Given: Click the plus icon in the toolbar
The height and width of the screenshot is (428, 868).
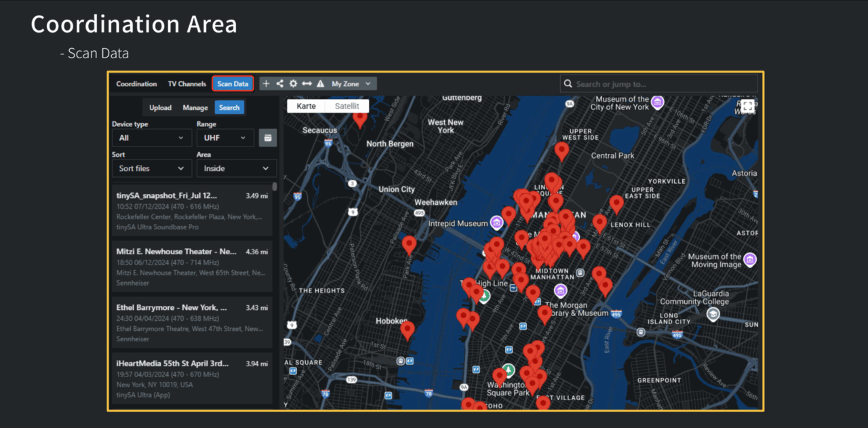Looking at the screenshot, I should click(x=267, y=84).
